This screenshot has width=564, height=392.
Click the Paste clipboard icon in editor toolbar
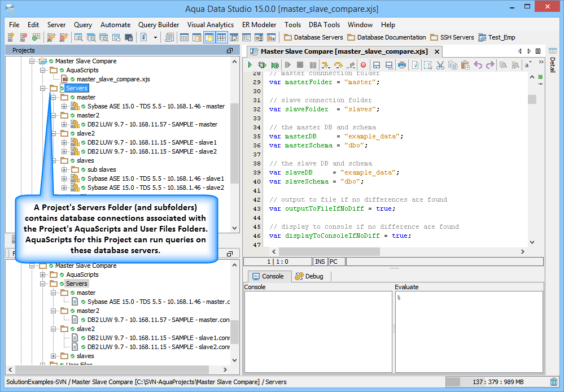click(465, 65)
